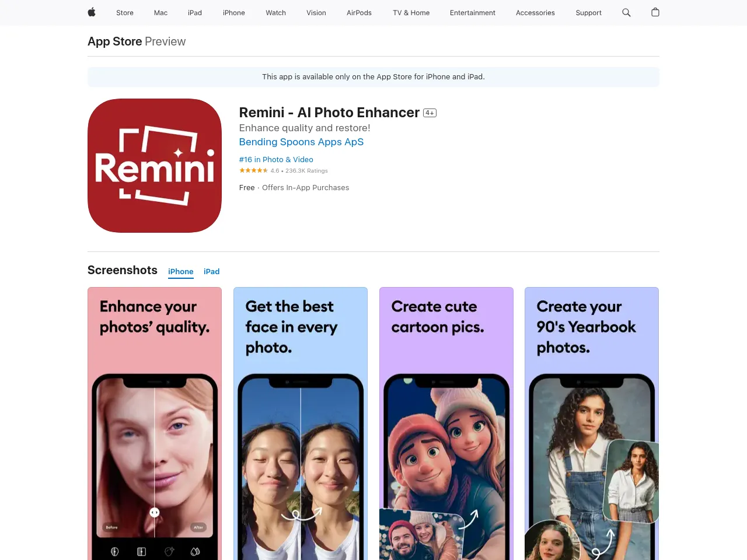The image size is (747, 560).
Task: Open the 'Enhance your photos' quality' screenshot
Action: pos(155,423)
